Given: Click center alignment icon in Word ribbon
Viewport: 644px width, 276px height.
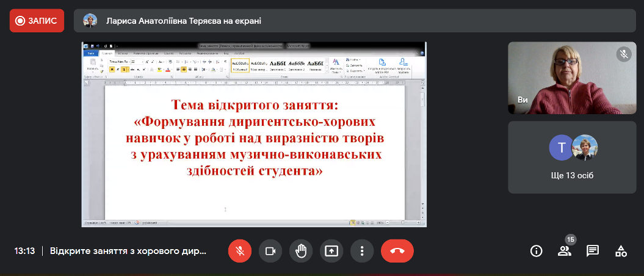Looking at the screenshot, I should pyautogui.click(x=183, y=70).
